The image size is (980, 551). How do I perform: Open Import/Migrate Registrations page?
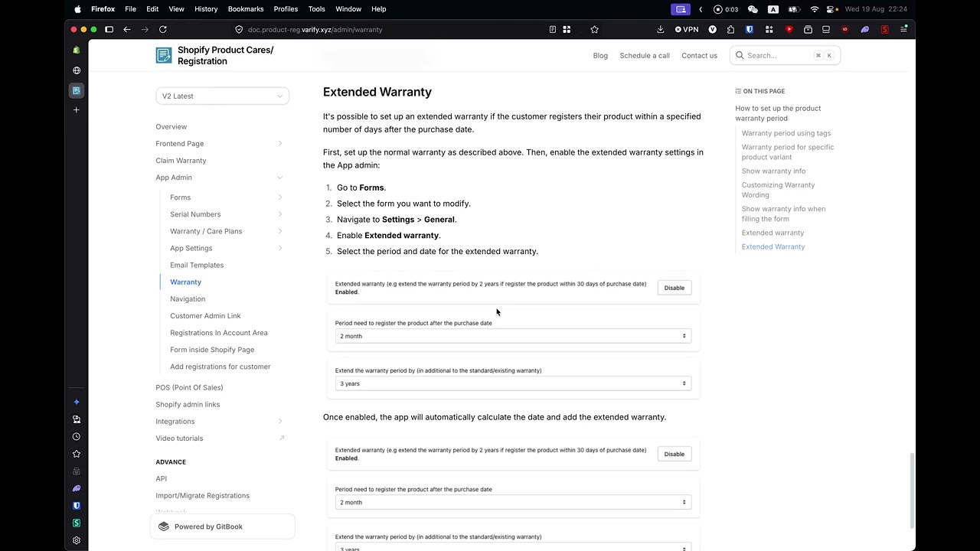click(202, 495)
